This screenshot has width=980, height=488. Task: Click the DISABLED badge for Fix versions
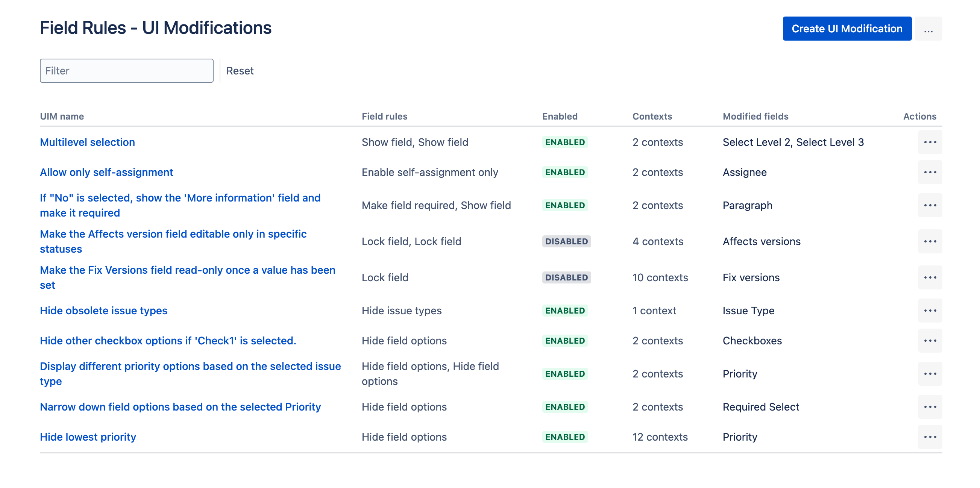pyautogui.click(x=566, y=278)
